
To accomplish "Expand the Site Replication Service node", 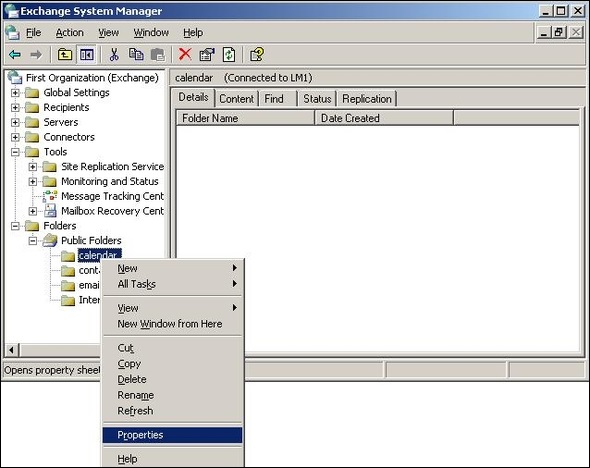I will coord(33,167).
